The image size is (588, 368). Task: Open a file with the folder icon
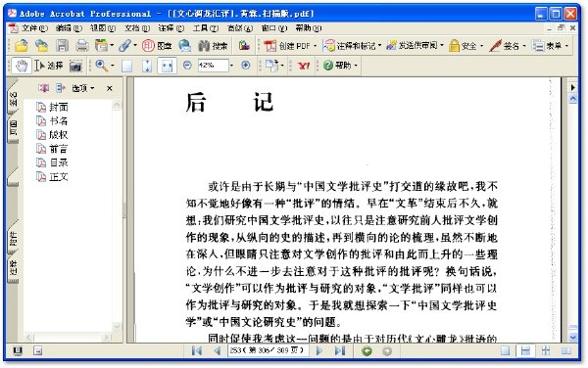click(x=22, y=46)
